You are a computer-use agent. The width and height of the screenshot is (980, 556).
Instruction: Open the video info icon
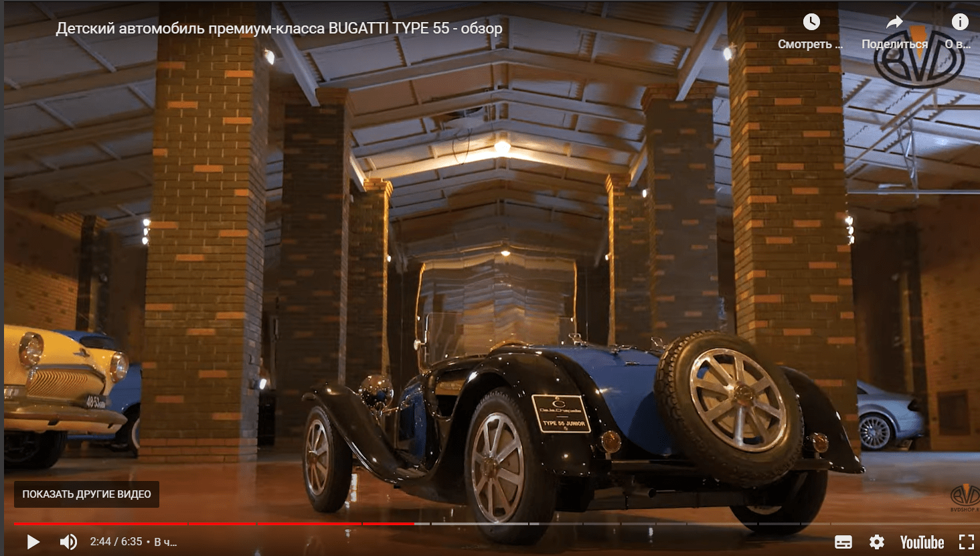click(960, 22)
